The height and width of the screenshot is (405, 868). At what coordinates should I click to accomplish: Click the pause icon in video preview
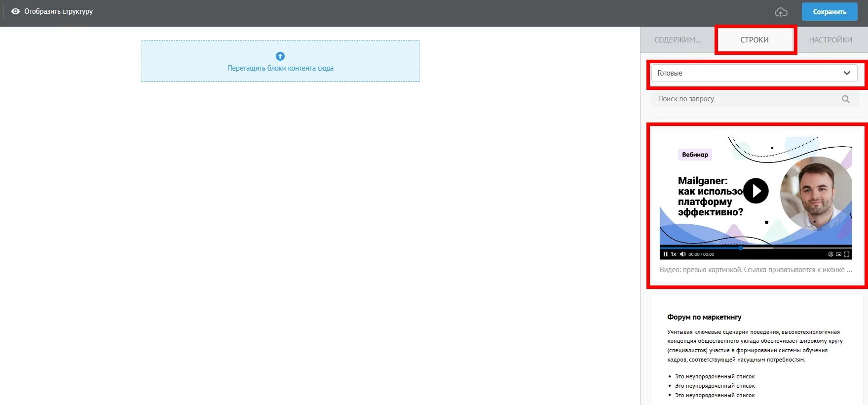[x=665, y=254]
